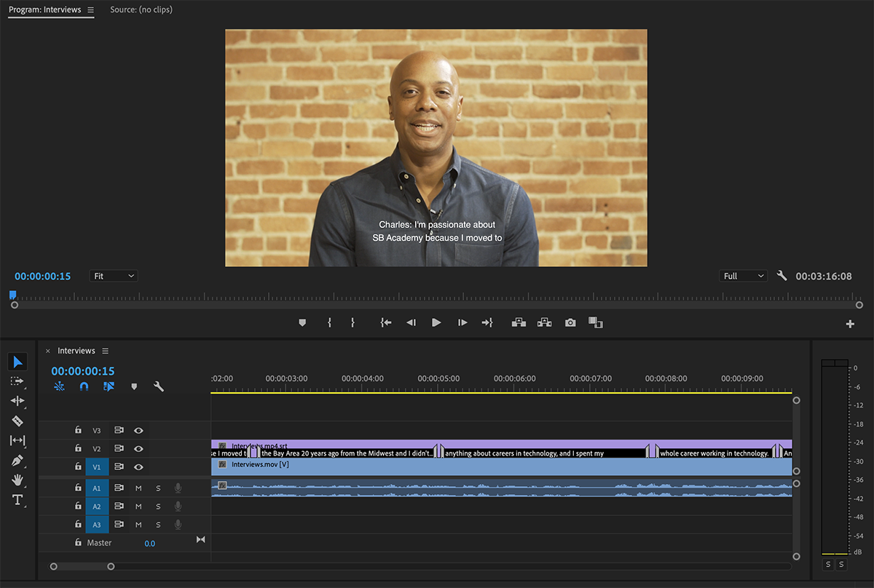Select the Razor tool
874x588 pixels.
pos(17,421)
